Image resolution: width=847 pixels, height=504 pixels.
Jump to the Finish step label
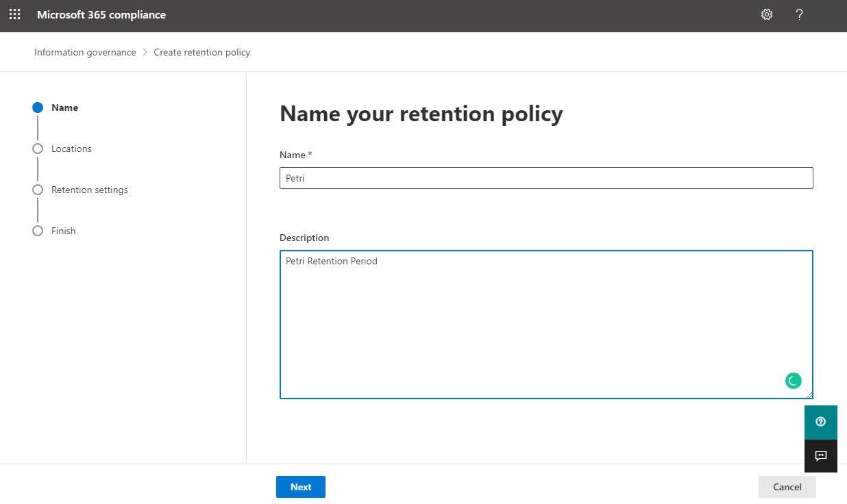pos(63,231)
